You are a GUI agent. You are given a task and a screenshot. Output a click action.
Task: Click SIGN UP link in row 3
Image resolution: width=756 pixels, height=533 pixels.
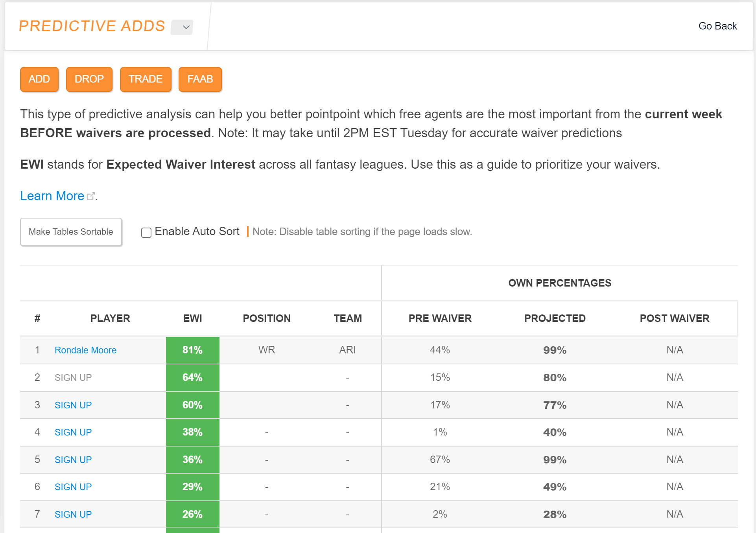[x=73, y=405]
